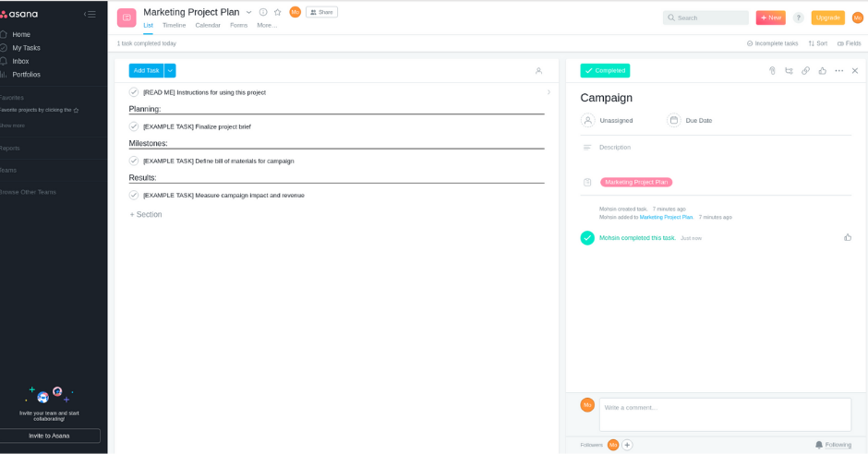Toggle the Completed status of Campaign task
868x454 pixels.
pos(605,71)
